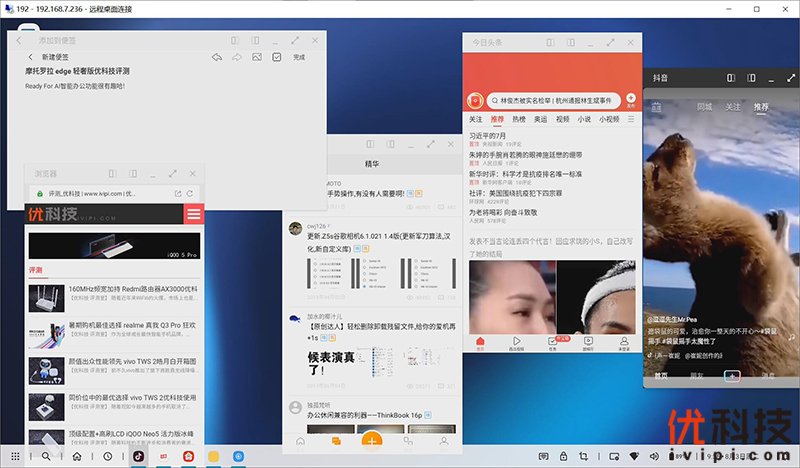
Task: Open 习近平的7月 headline
Action: 487,136
